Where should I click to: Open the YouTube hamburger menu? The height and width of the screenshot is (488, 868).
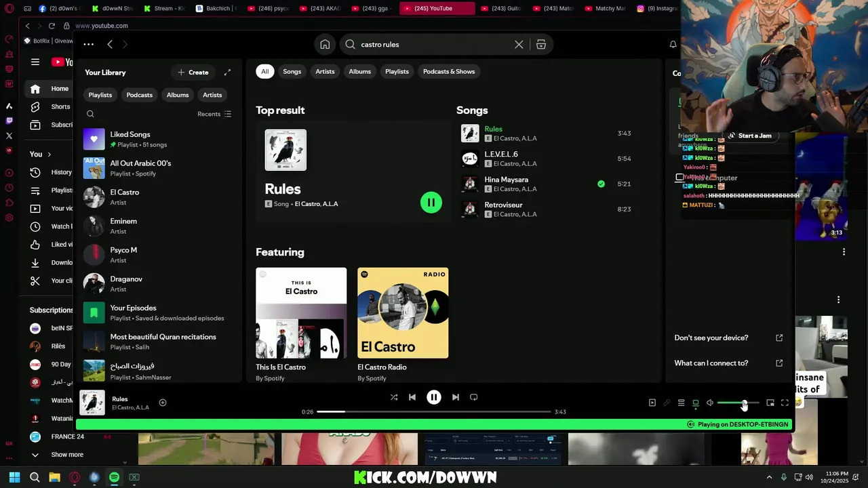pos(35,62)
